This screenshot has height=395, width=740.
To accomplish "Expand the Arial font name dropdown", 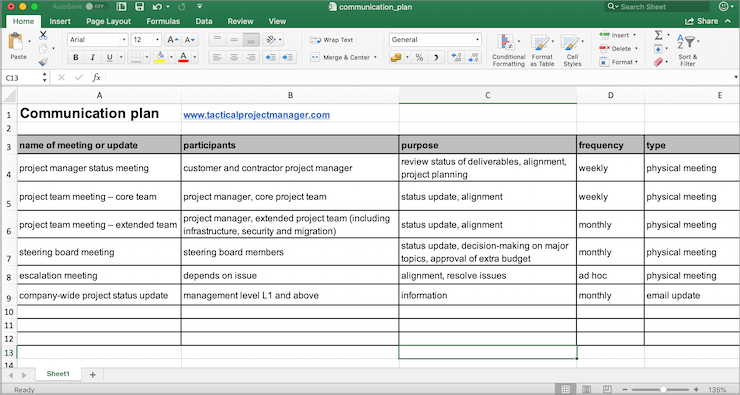I will (x=124, y=40).
